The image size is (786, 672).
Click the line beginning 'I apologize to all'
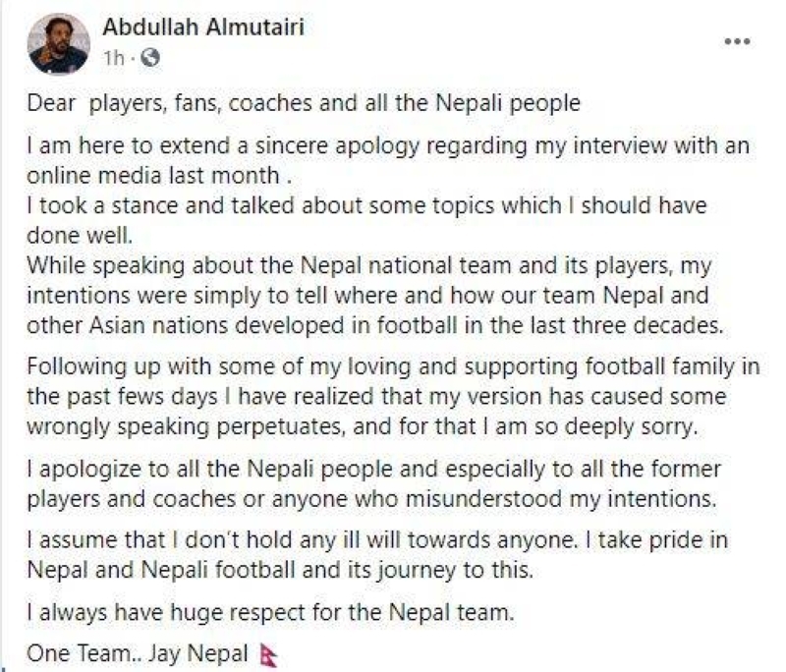pos(374,470)
